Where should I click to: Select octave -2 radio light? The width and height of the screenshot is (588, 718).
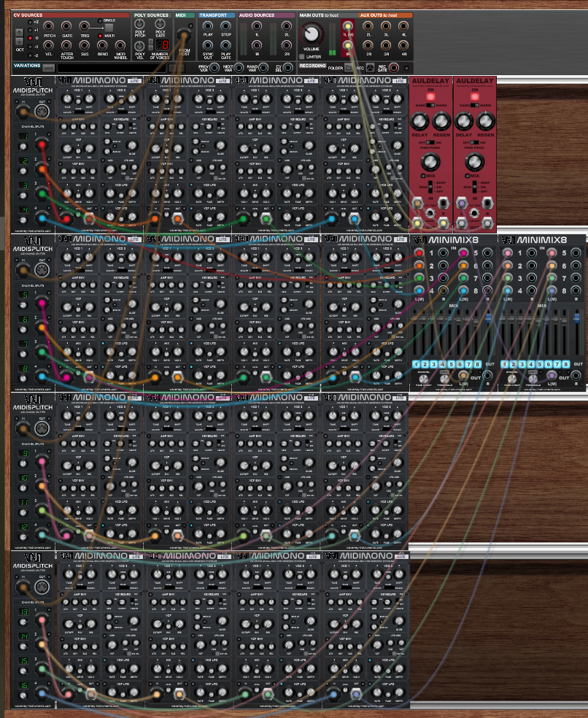tap(30, 55)
